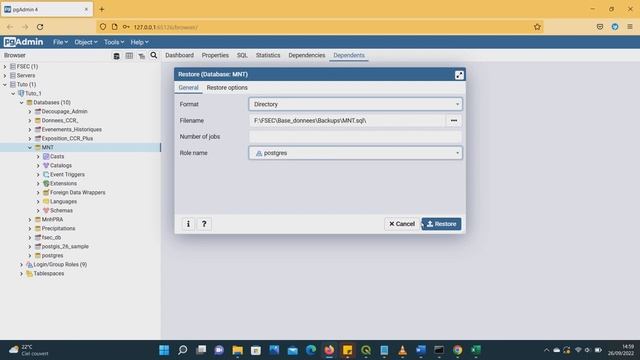
Task: Expand the Decoupage_Admin database
Action: 30,111
